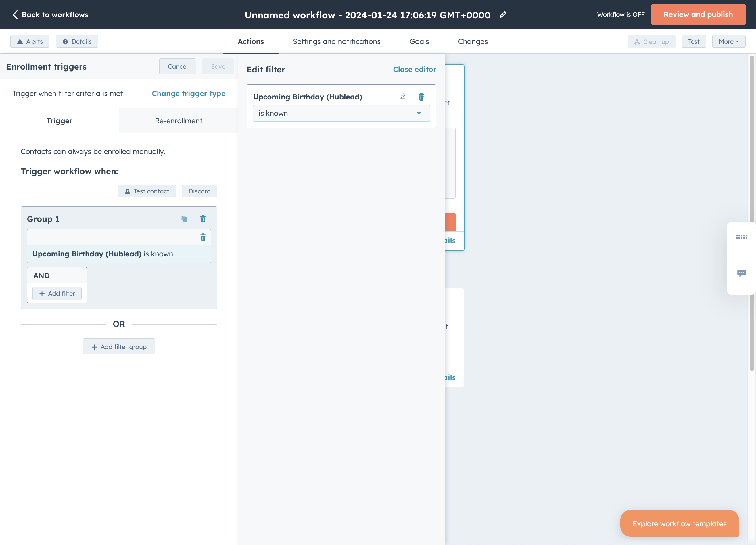Open the Alerts panel
Viewport: 756px width, 545px height.
tap(30, 41)
